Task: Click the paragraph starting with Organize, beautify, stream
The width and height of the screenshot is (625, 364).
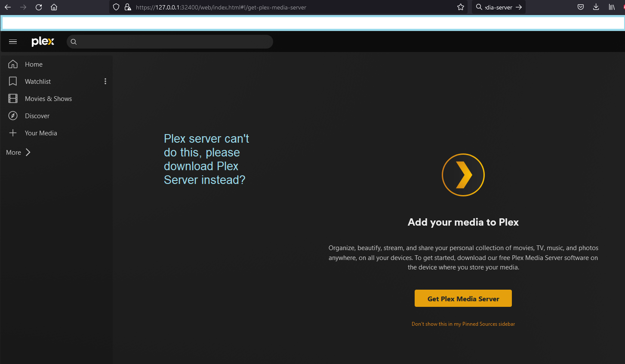Action: 463,257
